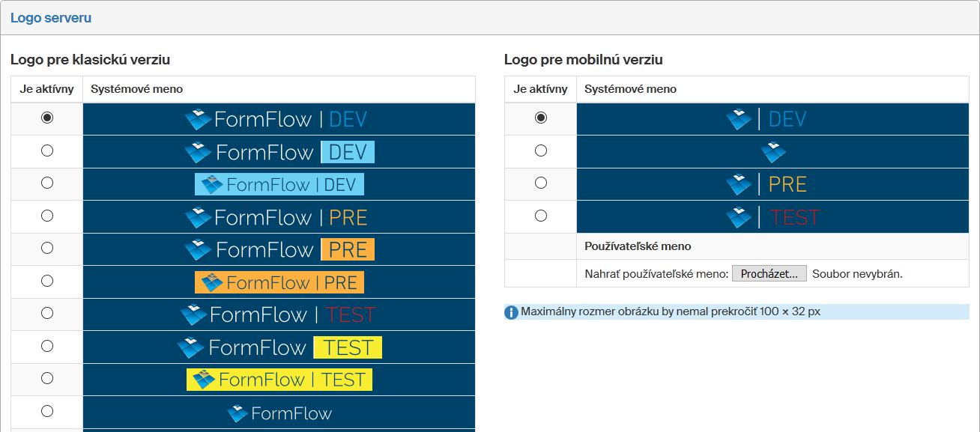Click the Logo serveru panel heading
Image resolution: width=980 pixels, height=432 pixels.
(x=51, y=18)
